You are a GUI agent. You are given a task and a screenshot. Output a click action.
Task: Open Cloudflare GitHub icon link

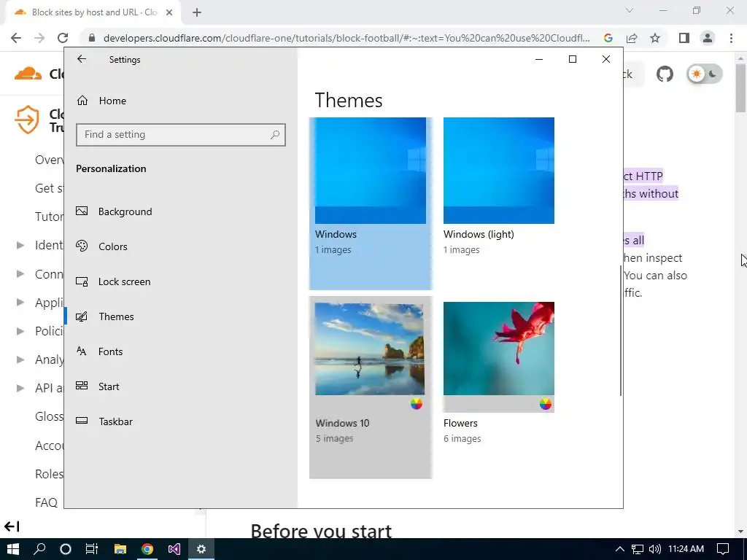point(665,74)
